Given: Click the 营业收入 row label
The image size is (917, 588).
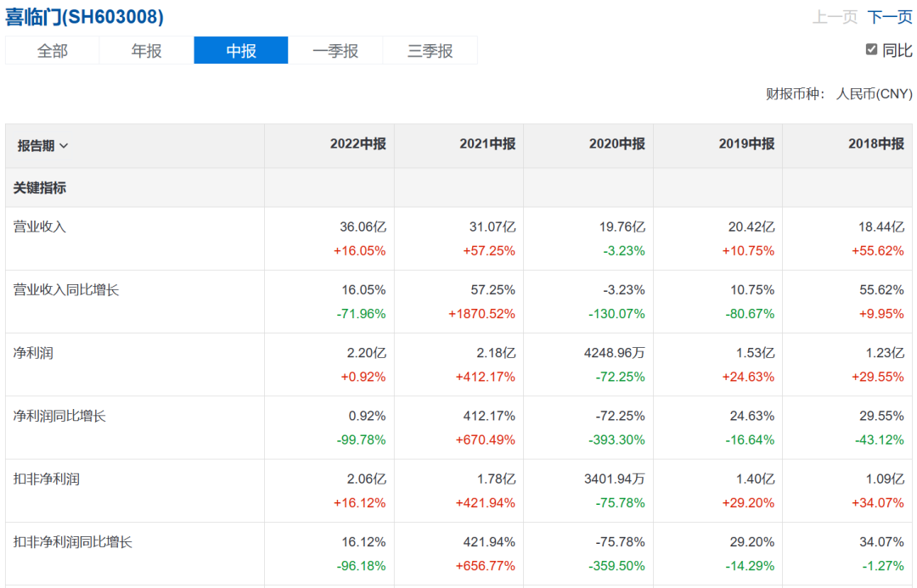Looking at the screenshot, I should [39, 227].
